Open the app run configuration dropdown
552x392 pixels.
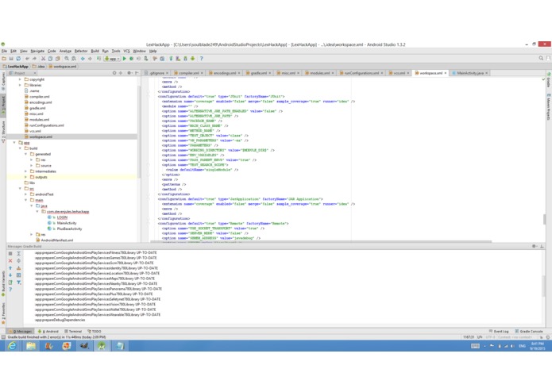[x=112, y=59]
